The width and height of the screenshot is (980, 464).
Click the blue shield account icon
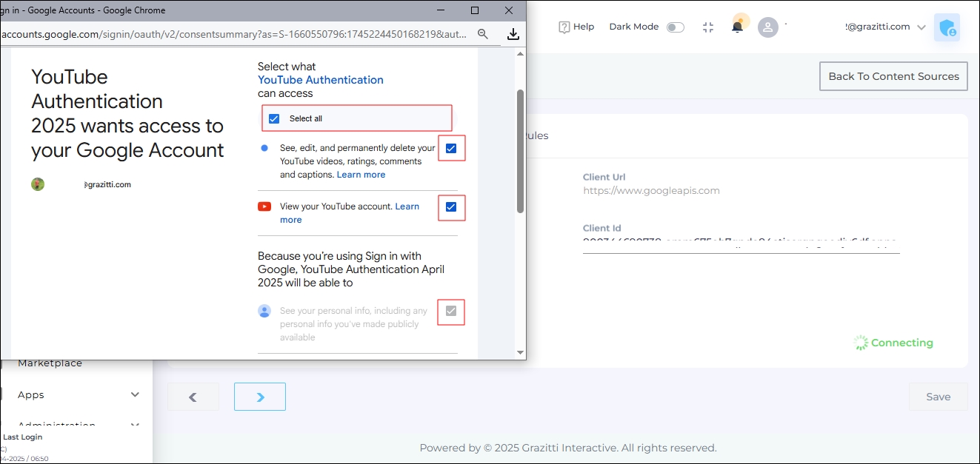click(x=947, y=27)
